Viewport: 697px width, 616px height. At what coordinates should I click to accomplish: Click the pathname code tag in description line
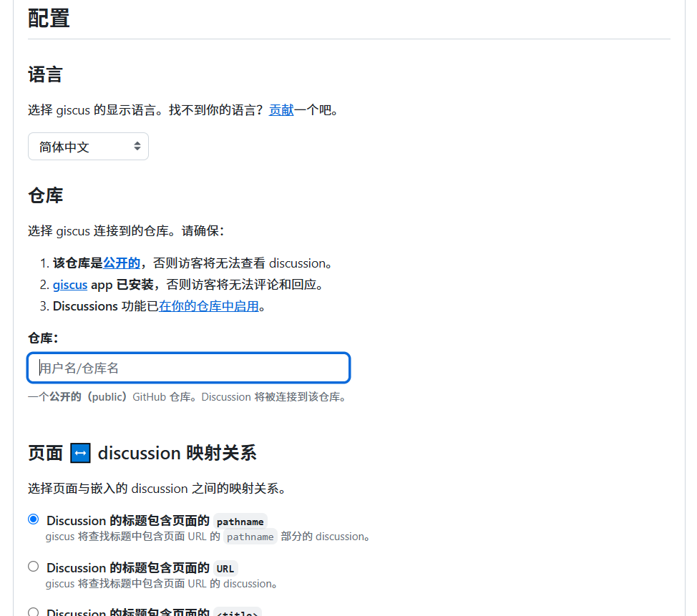(250, 537)
